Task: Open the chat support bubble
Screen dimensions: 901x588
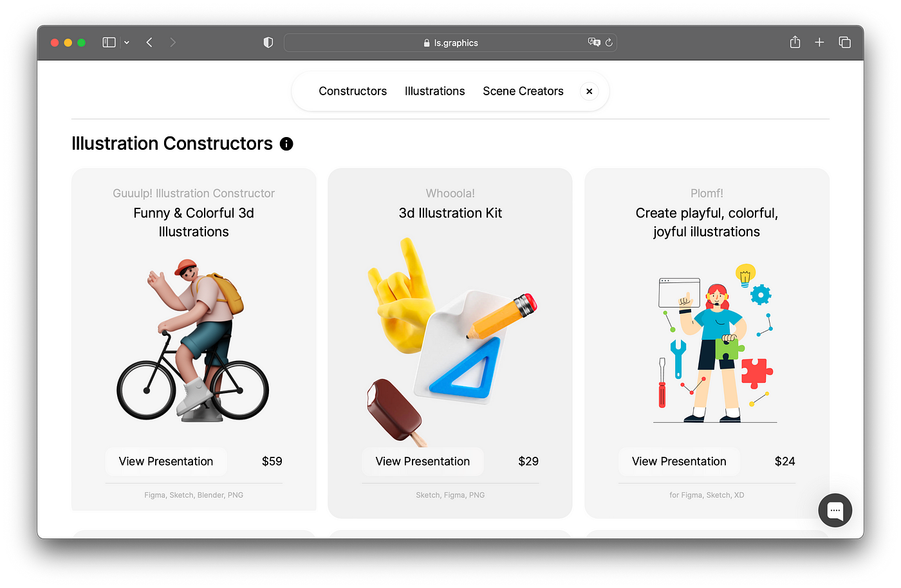Action: click(835, 510)
